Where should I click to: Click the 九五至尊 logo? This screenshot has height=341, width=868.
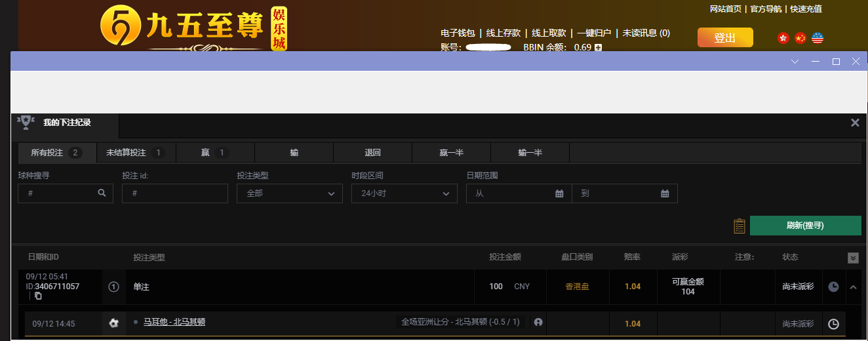[194, 29]
